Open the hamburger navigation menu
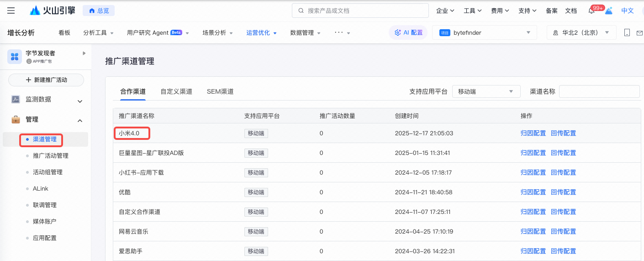The width and height of the screenshot is (644, 261). coord(11,11)
